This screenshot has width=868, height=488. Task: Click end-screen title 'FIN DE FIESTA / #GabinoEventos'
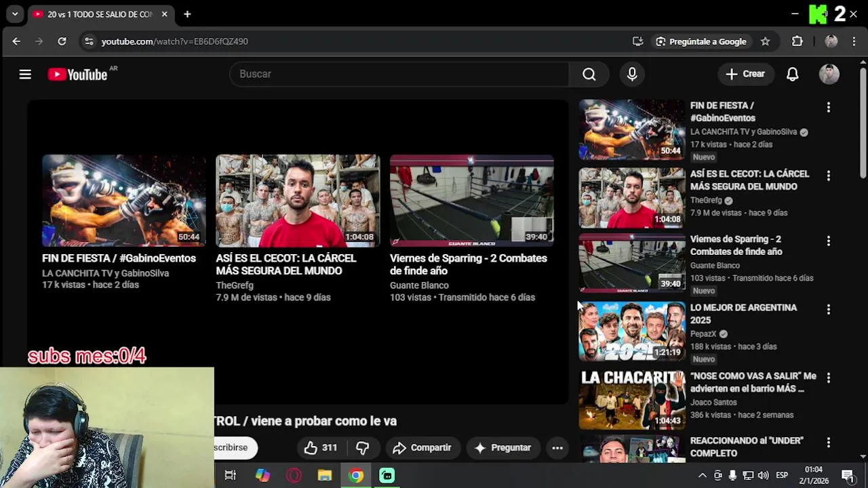[119, 258]
